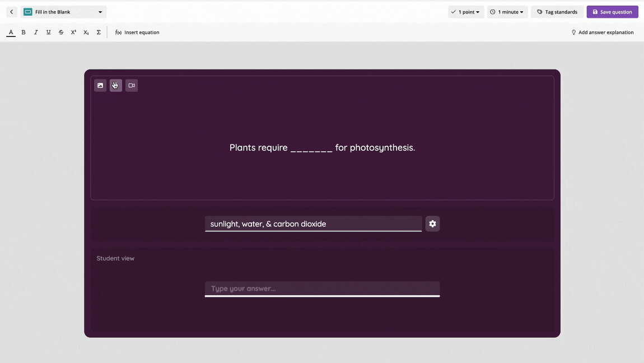Toggle bold formatting
Image resolution: width=644 pixels, height=363 pixels.
click(24, 32)
